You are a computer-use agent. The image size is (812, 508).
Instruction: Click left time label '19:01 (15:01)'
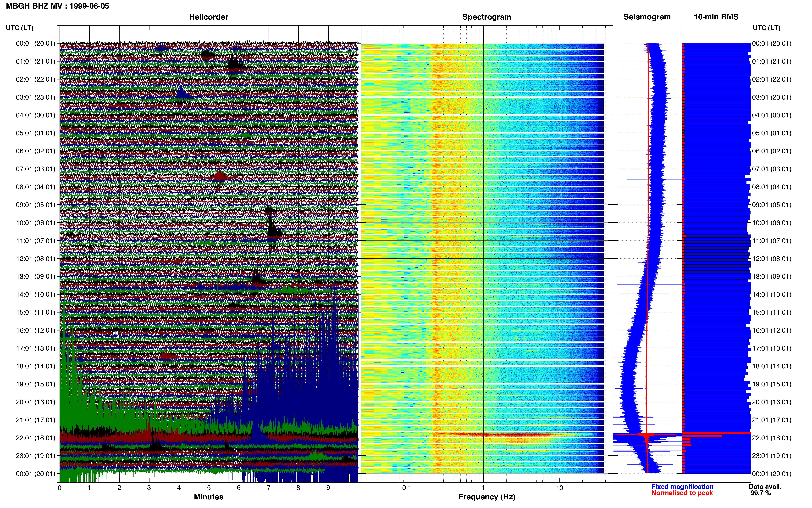tap(36, 384)
